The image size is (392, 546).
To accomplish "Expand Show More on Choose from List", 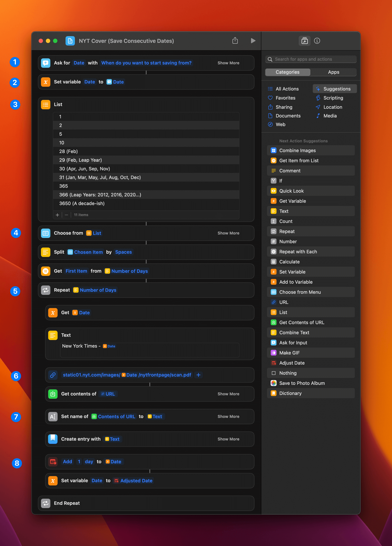I will tap(228, 233).
